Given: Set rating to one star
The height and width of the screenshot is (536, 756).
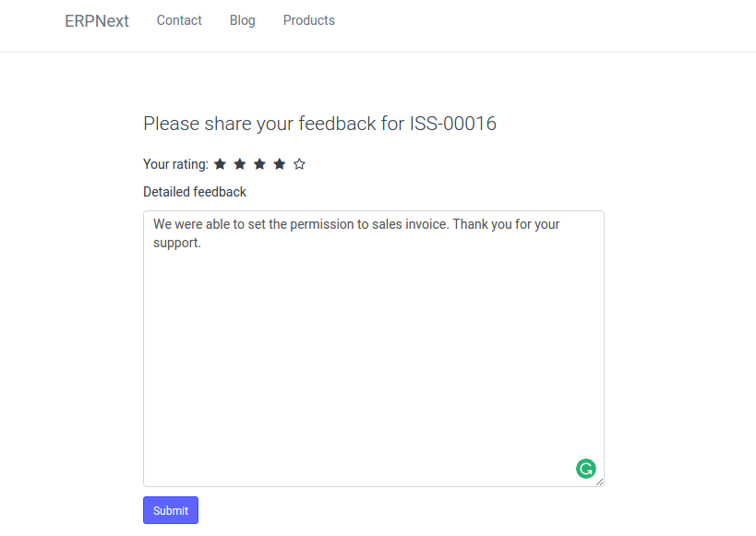Looking at the screenshot, I should [x=220, y=164].
